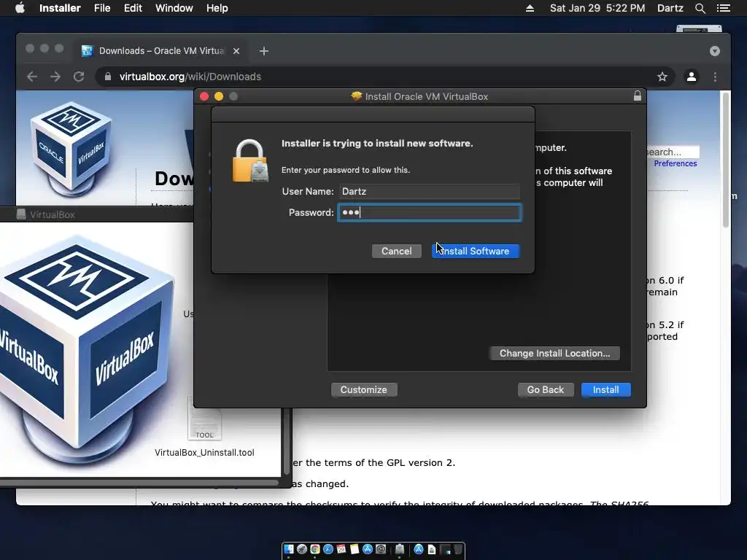Open the Notes icon in Dock

pyautogui.click(x=355, y=549)
